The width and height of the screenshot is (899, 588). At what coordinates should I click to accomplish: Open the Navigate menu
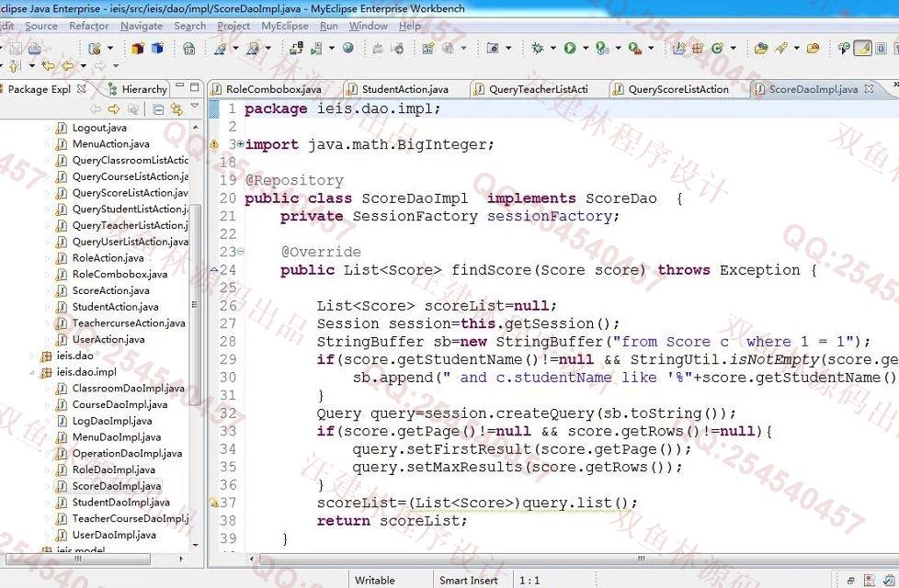click(x=142, y=27)
